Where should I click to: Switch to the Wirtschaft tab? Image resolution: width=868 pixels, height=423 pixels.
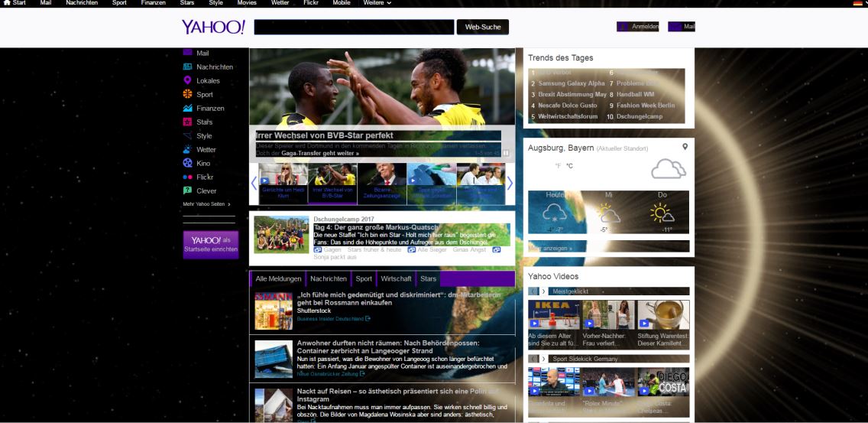pyautogui.click(x=397, y=279)
